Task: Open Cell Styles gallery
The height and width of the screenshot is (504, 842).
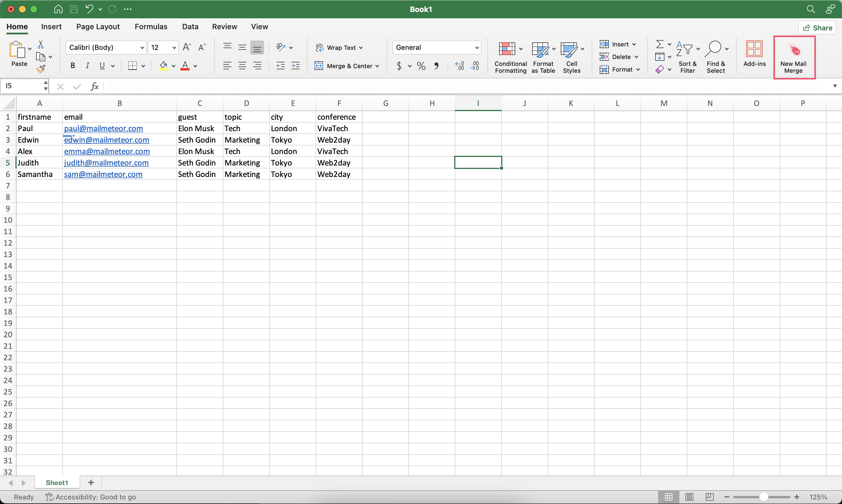Action: [x=572, y=57]
